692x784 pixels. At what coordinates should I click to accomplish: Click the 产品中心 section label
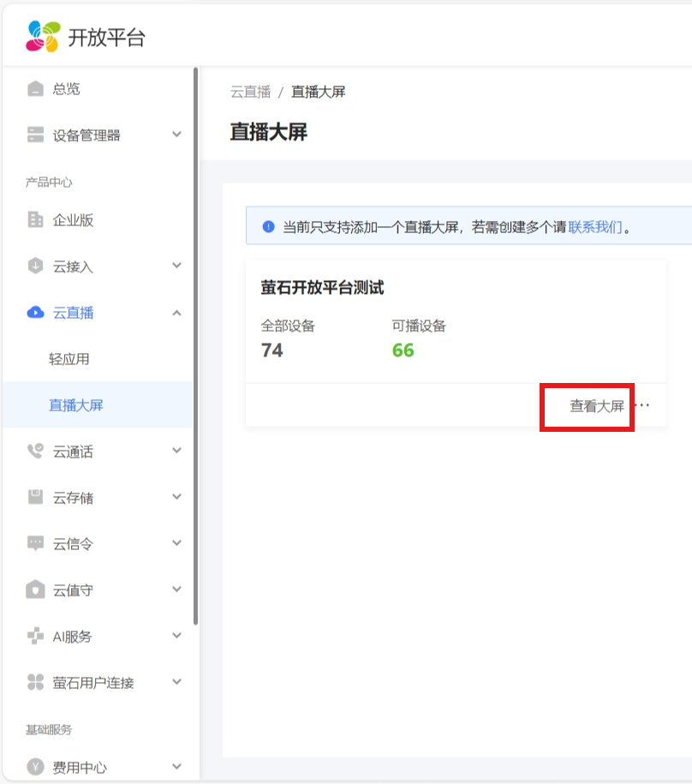49,182
